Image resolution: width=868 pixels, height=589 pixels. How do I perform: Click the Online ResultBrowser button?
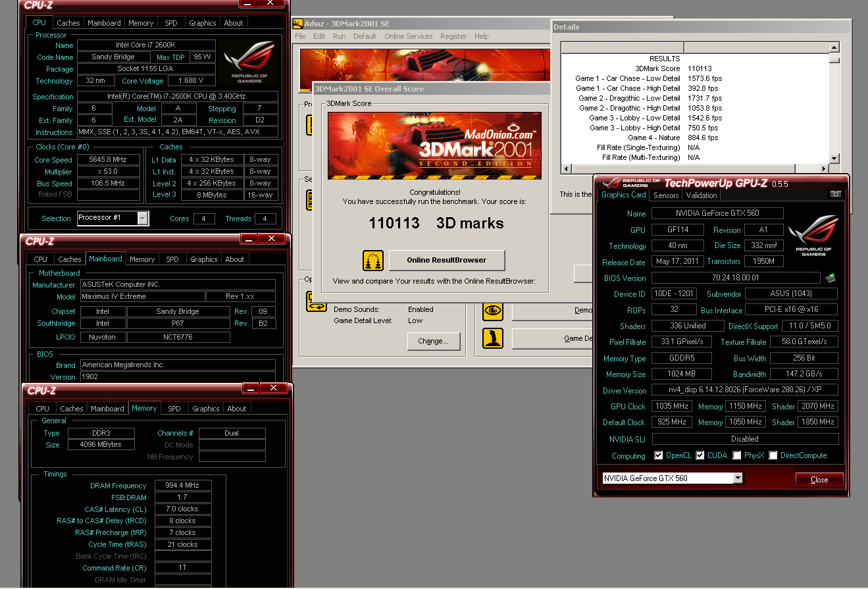click(447, 260)
